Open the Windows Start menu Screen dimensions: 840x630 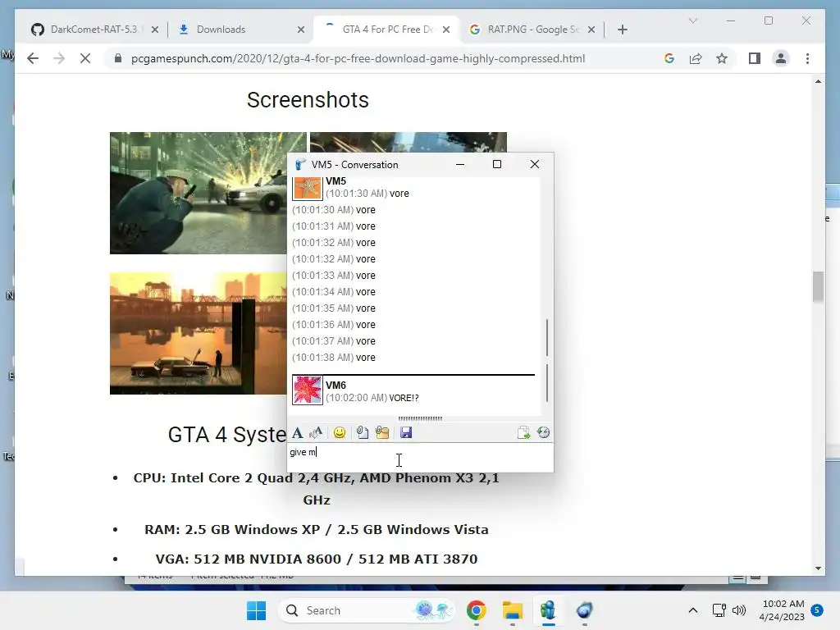point(256,610)
